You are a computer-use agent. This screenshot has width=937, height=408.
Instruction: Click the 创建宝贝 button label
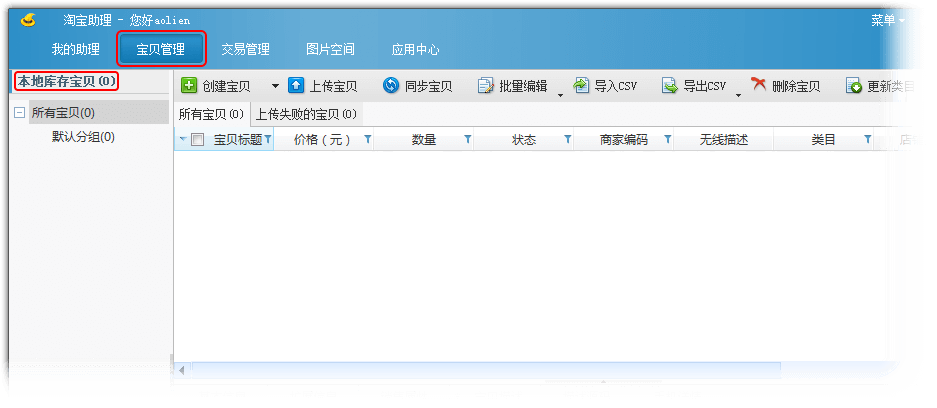226,86
